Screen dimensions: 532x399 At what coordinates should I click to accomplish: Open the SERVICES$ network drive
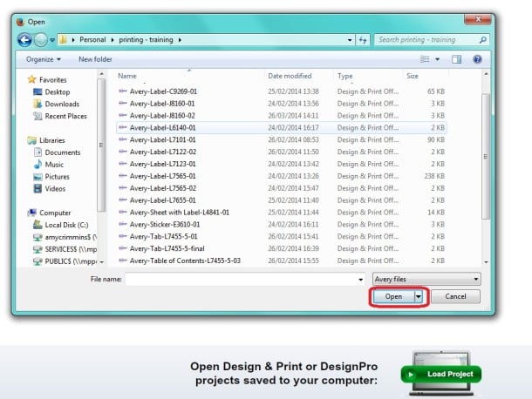click(x=65, y=249)
